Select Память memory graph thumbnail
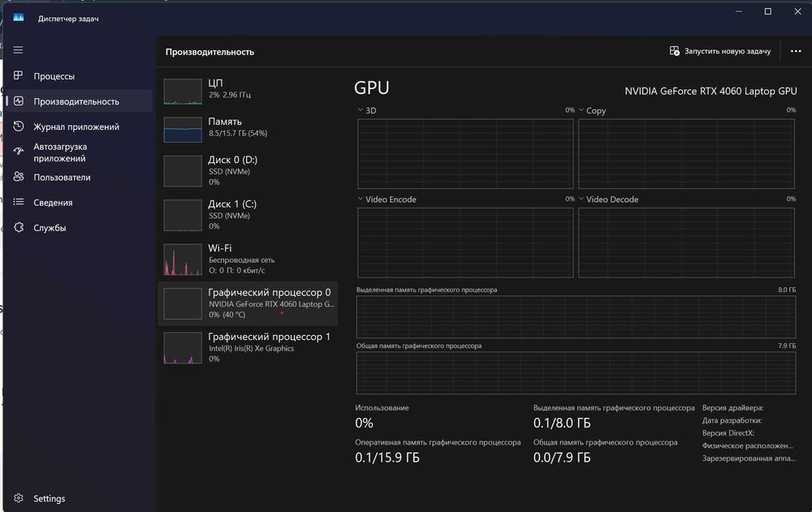Viewport: 812px width, 512px height. click(x=183, y=130)
